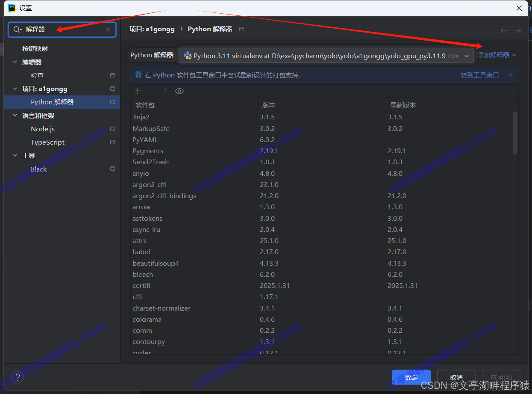Select the beautifulsoup4 package row

pos(322,263)
